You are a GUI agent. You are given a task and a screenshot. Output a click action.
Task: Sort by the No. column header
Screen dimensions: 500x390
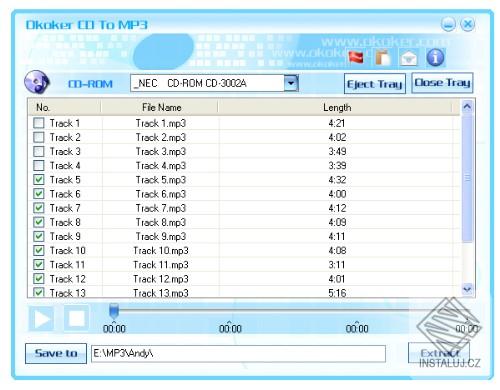click(64, 107)
